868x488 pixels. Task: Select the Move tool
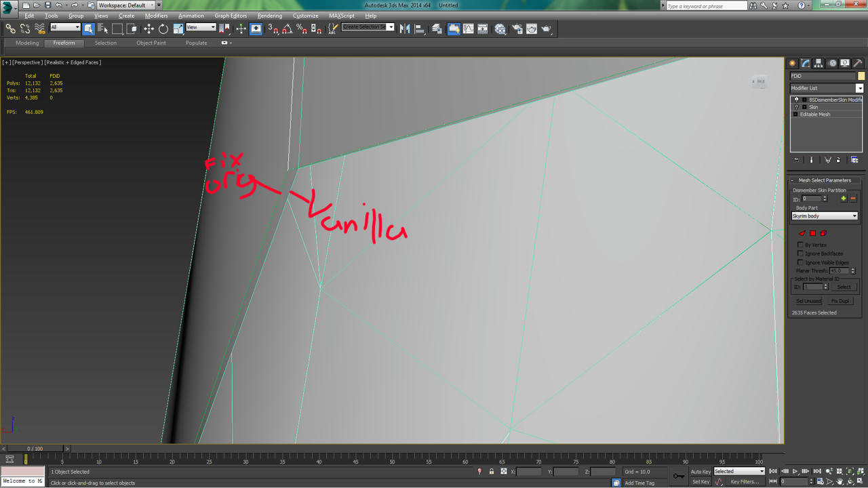[x=149, y=28]
